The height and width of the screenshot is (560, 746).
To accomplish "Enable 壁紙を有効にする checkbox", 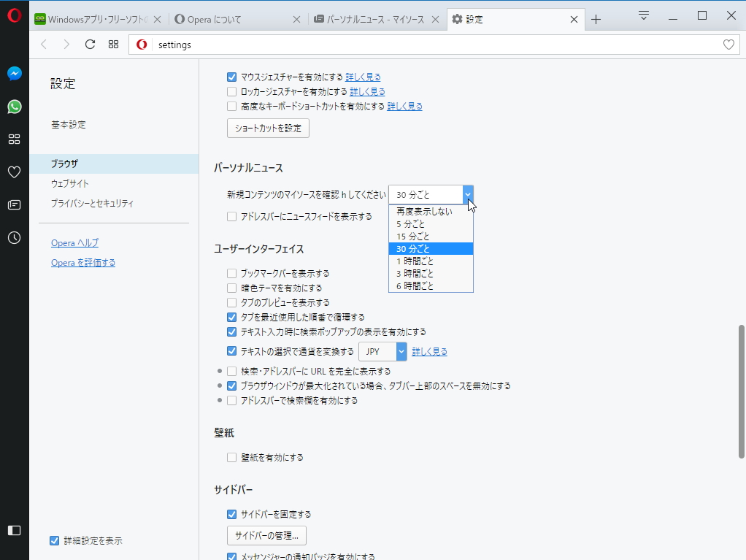I will tap(231, 457).
